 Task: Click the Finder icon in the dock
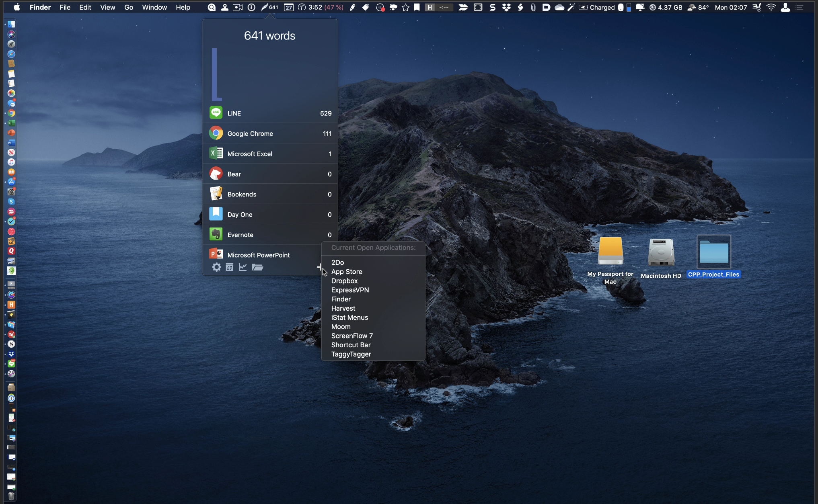point(11,25)
